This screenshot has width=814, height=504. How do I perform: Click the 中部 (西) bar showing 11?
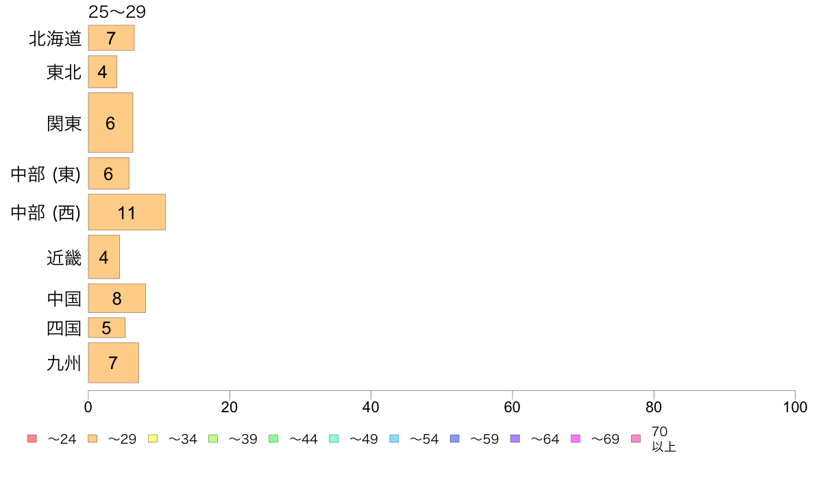point(127,212)
